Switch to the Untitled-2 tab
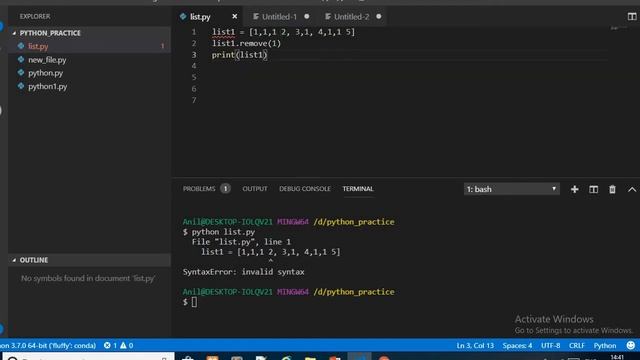The image size is (640, 360). pos(351,17)
